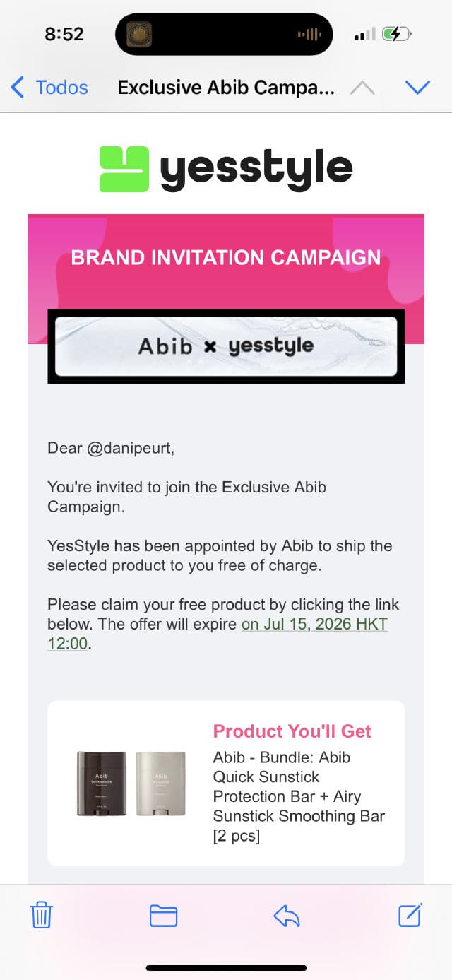This screenshot has height=980, width=452.
Task: Open reply options with arrow icon
Action: click(x=287, y=916)
